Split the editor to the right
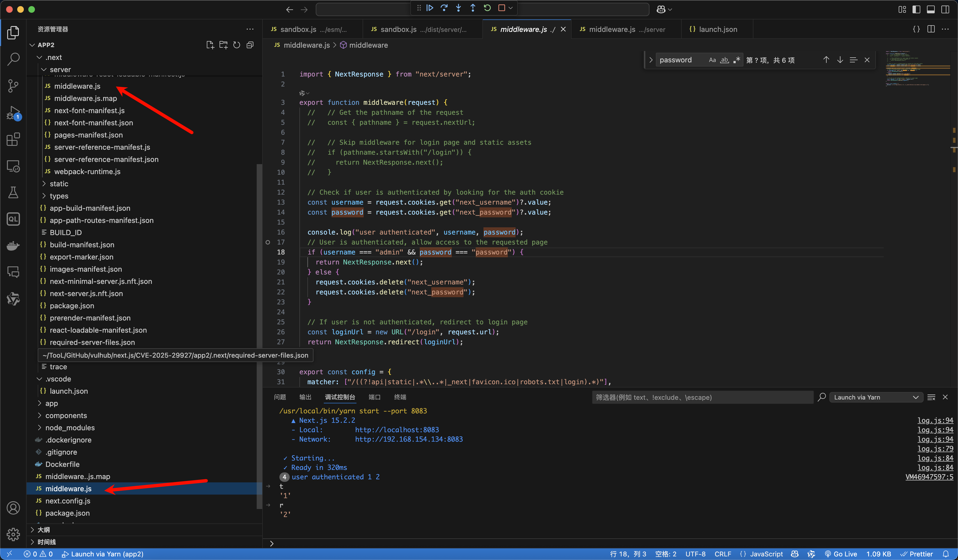 point(931,29)
